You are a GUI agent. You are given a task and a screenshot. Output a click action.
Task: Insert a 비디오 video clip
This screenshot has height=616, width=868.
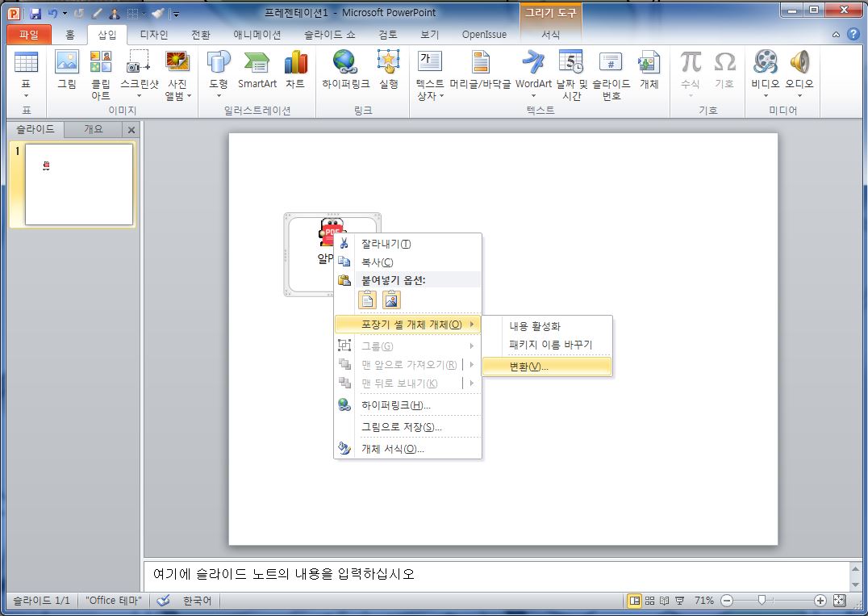click(765, 73)
